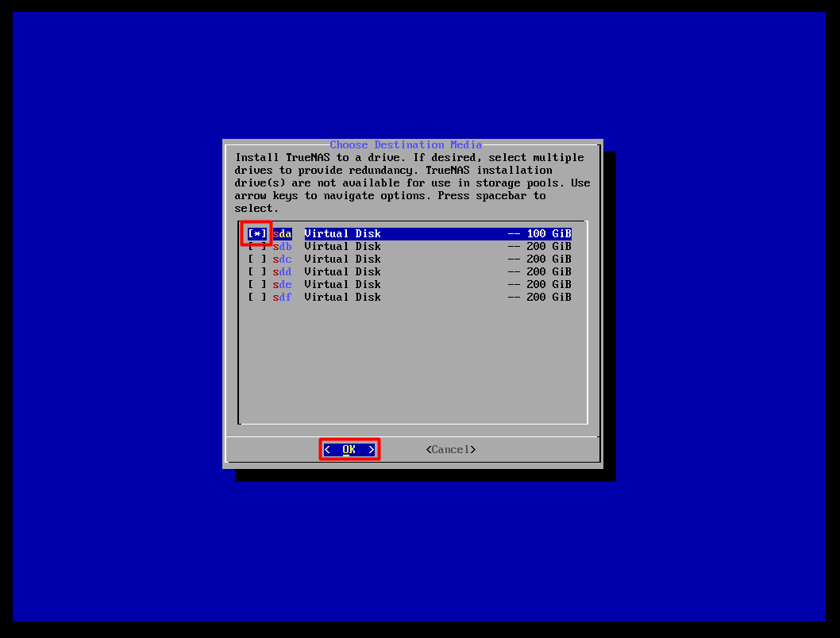This screenshot has width=840, height=638.
Task: Mark the sdd drive checkbox
Action: pyautogui.click(x=256, y=271)
